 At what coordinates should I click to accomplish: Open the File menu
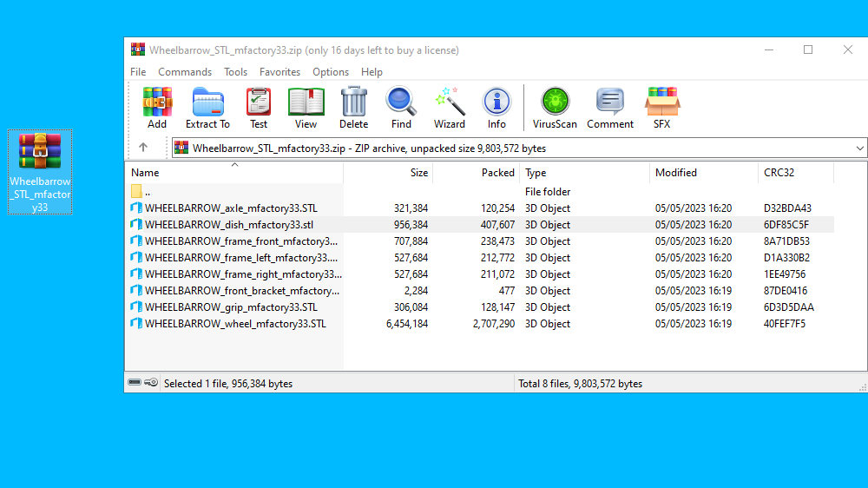pyautogui.click(x=138, y=72)
